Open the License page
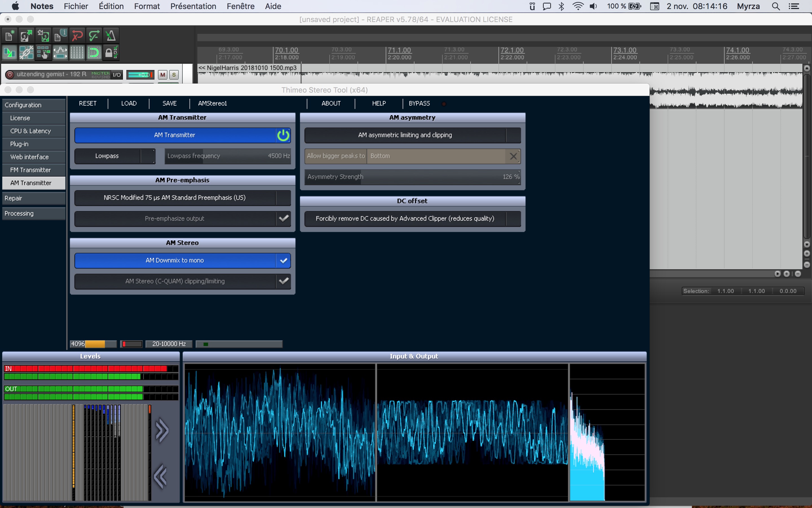Image resolution: width=812 pixels, height=508 pixels. pos(34,118)
